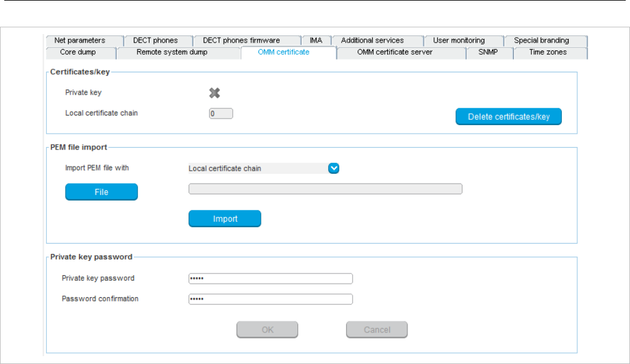
Task: Click the File button
Action: (101, 192)
